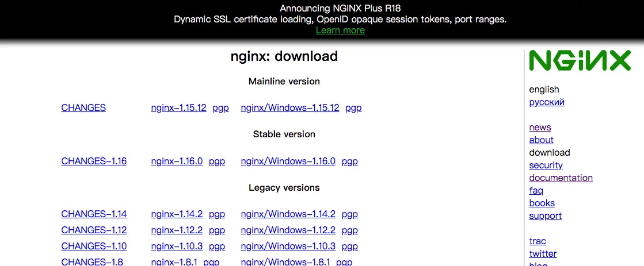This screenshot has width=644, height=266.
Task: Open pgp signature for nginx-1.16.0
Action: [217, 161]
